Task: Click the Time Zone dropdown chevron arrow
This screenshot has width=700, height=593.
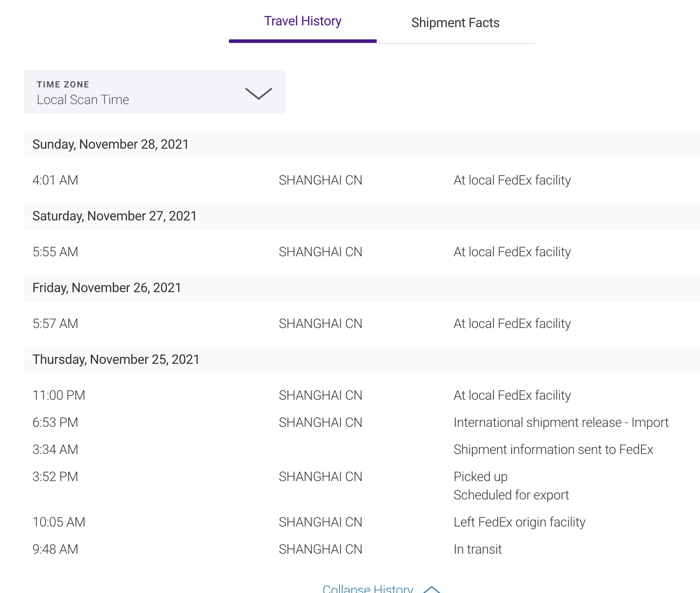Action: (x=258, y=93)
